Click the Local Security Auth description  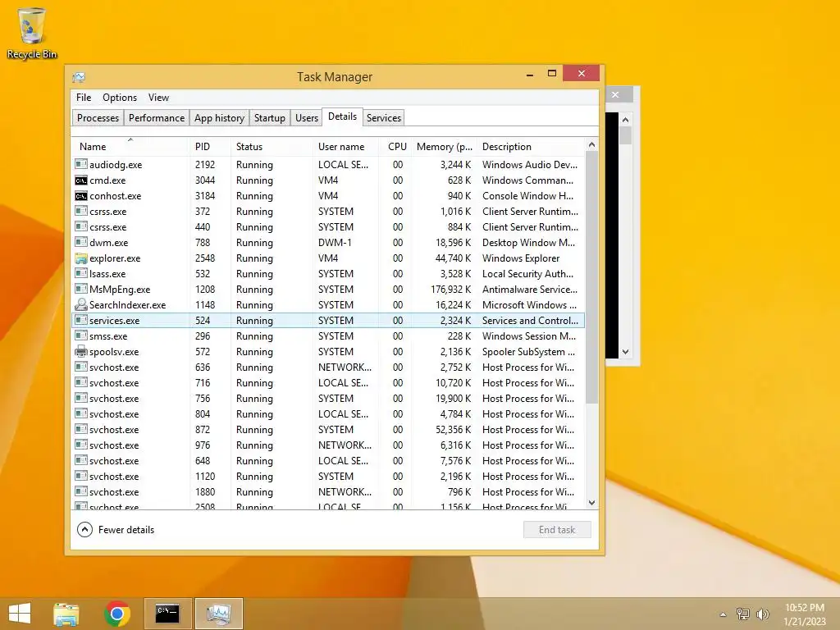pos(527,274)
